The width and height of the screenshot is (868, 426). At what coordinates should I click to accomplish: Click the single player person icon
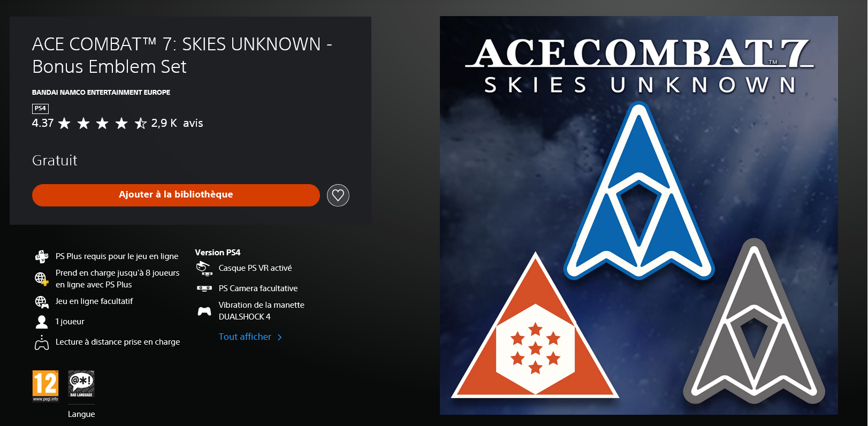42,322
